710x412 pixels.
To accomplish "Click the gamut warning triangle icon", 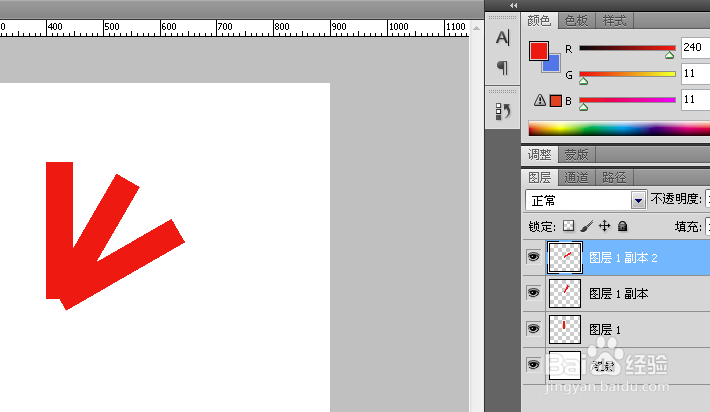I will (539, 100).
